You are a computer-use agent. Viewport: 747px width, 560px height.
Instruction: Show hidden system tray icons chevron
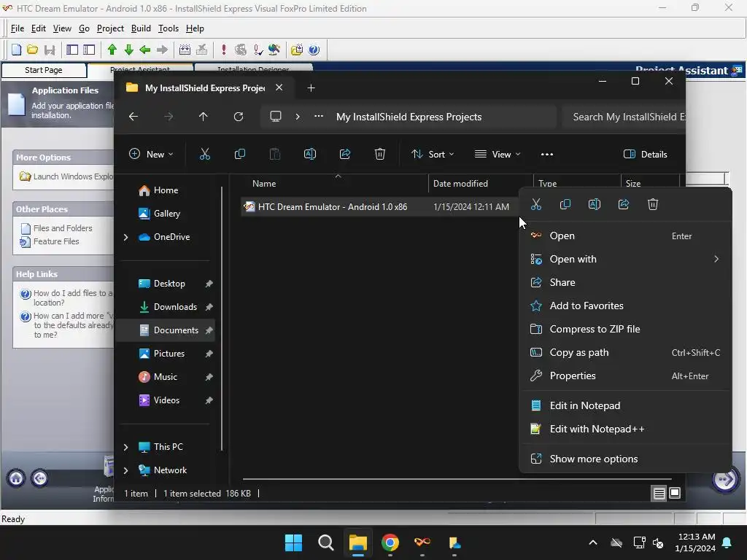pyautogui.click(x=592, y=542)
